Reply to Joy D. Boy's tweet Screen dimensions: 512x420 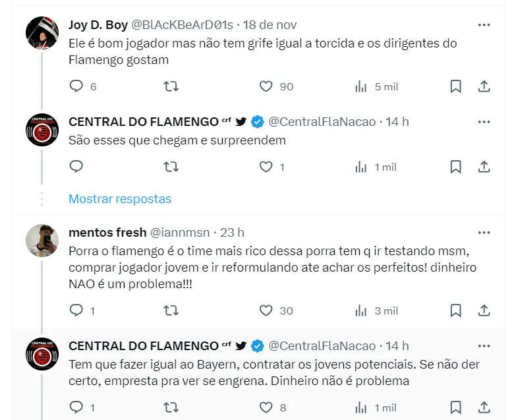pos(76,86)
